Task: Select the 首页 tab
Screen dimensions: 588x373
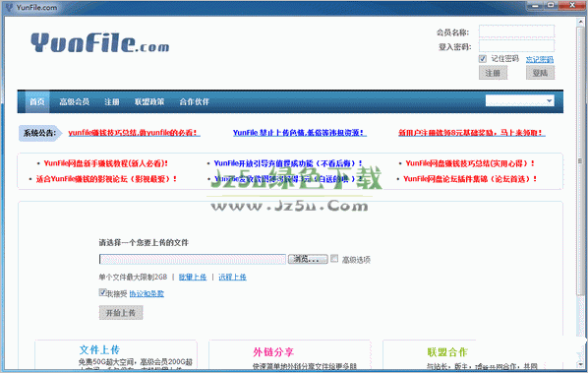Action: [x=37, y=101]
